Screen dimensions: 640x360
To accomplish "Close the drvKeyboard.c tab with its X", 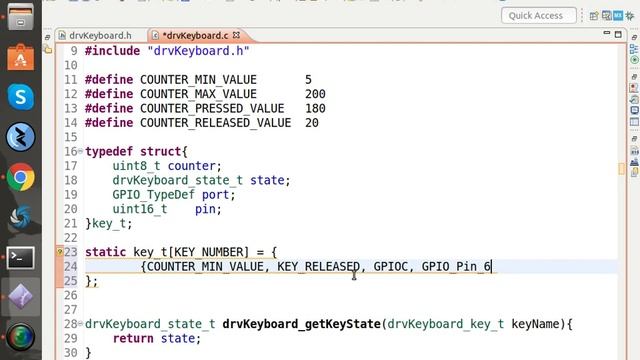I will tap(236, 35).
